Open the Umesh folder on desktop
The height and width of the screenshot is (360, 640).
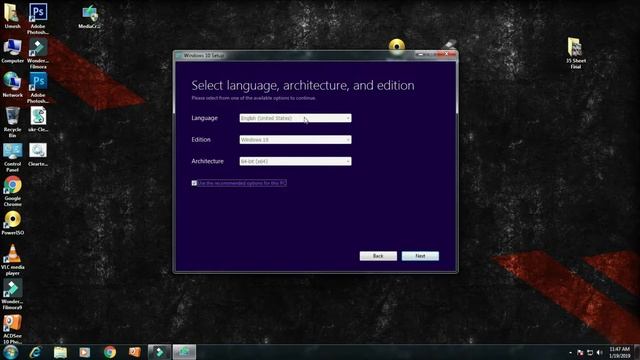tap(12, 16)
